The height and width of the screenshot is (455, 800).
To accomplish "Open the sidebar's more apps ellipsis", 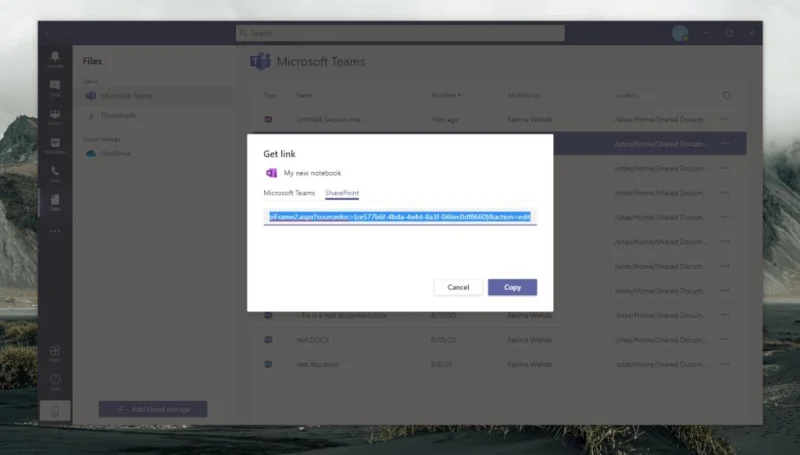I will click(55, 231).
